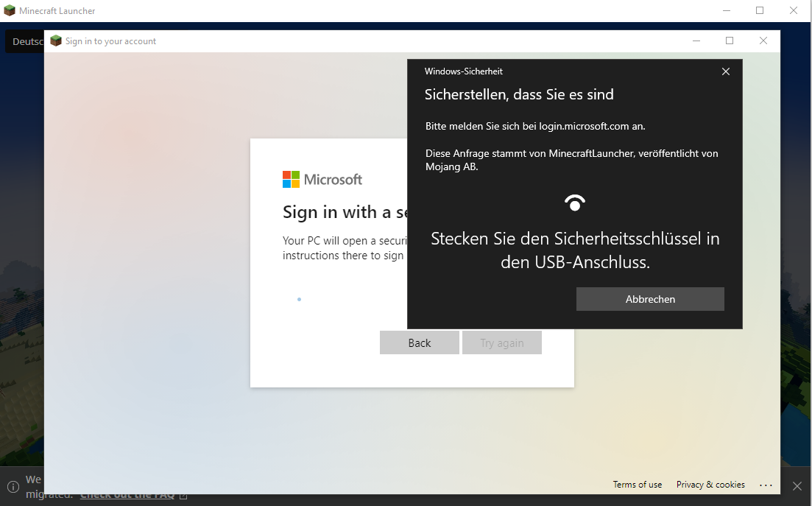This screenshot has width=812, height=506.
Task: Click the Windows-Sicherheit dialog title
Action: point(464,71)
